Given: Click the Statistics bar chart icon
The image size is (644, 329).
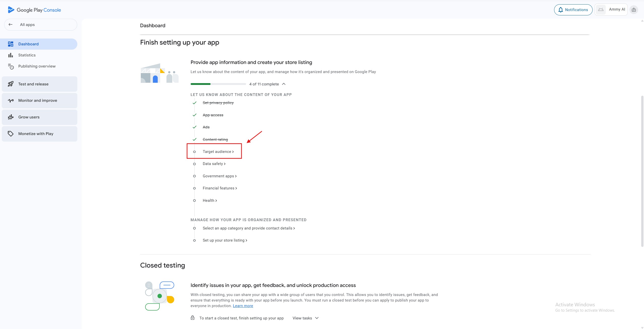Looking at the screenshot, I should point(11,55).
